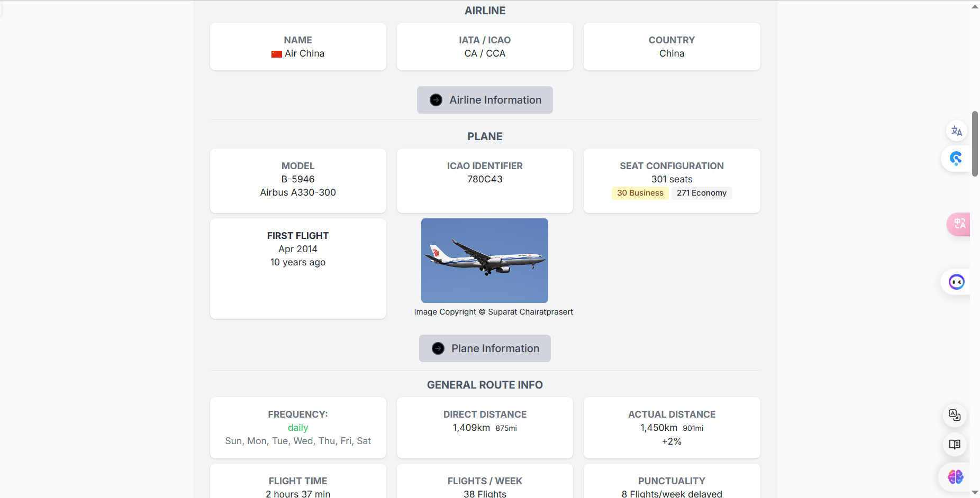
Task: Click the 30 Business seat badge
Action: coord(640,193)
